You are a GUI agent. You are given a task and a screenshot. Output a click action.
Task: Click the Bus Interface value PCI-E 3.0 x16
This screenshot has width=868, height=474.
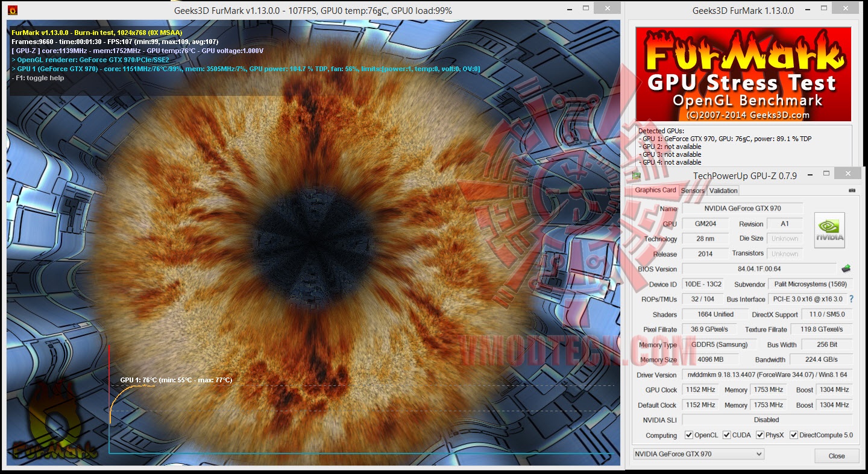808,299
